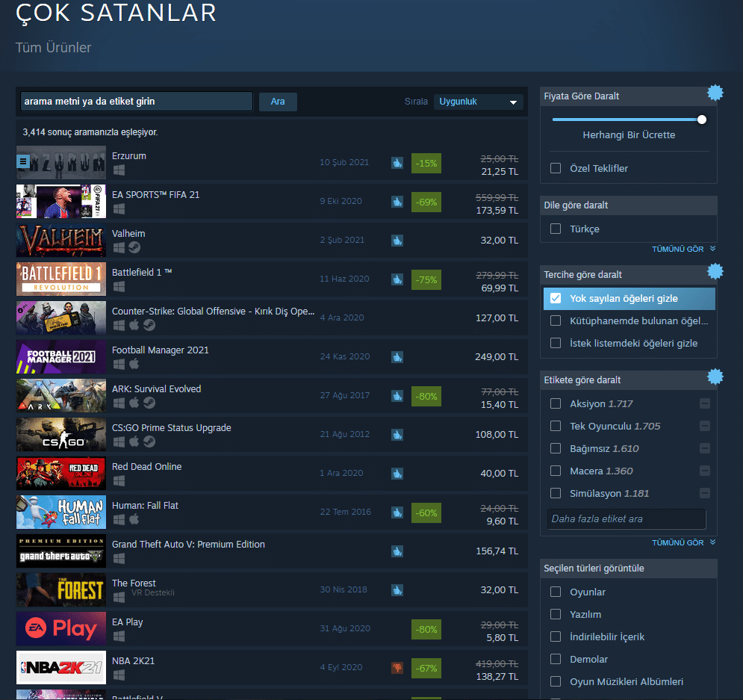Expand TÜMÜNÜ GÖR under language filter
Viewport: 743px width, 700px height.
(x=683, y=250)
